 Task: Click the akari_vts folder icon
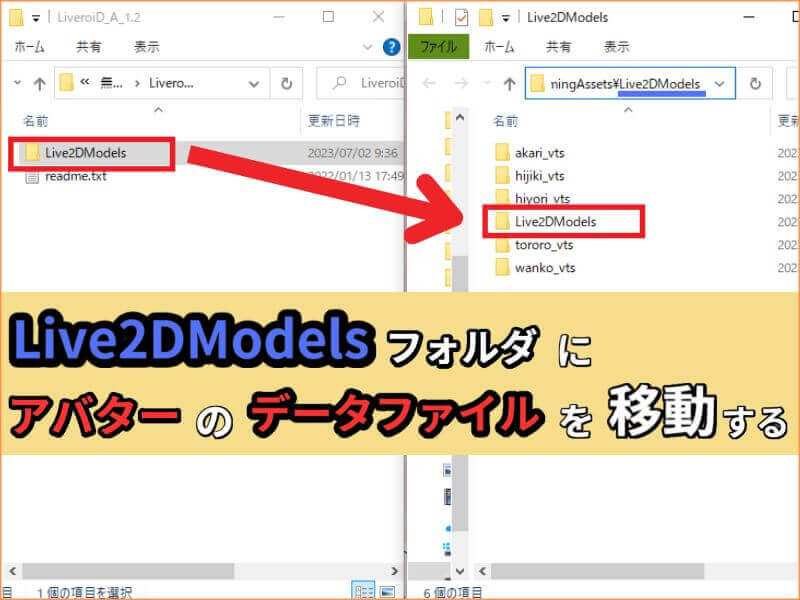point(503,153)
